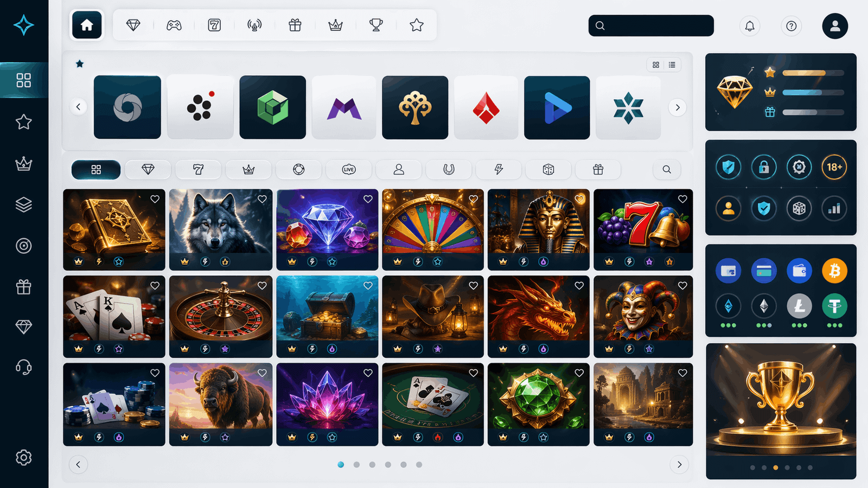The image size is (868, 488).
Task: Click the 18+ age restriction badge
Action: (x=834, y=167)
